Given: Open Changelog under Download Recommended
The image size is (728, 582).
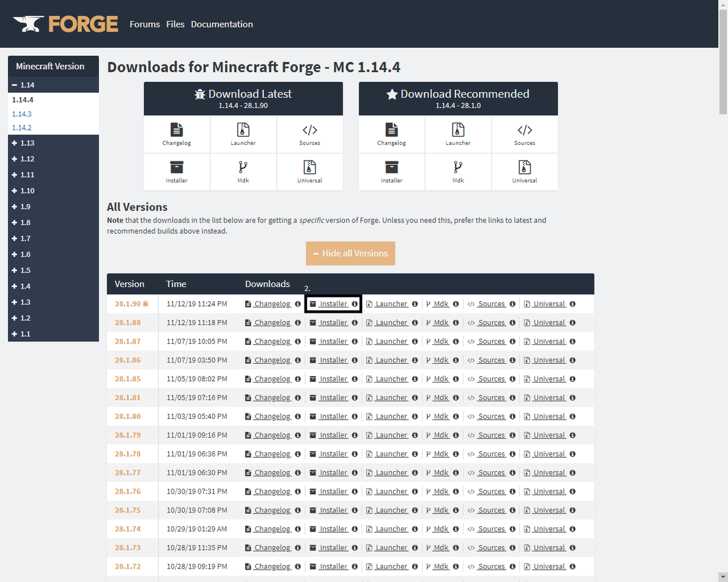Looking at the screenshot, I should (391, 135).
